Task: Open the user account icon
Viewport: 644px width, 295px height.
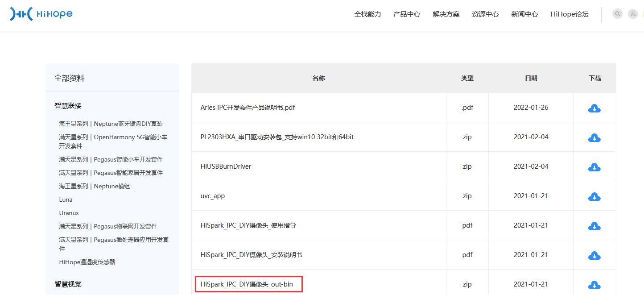Action: point(633,14)
